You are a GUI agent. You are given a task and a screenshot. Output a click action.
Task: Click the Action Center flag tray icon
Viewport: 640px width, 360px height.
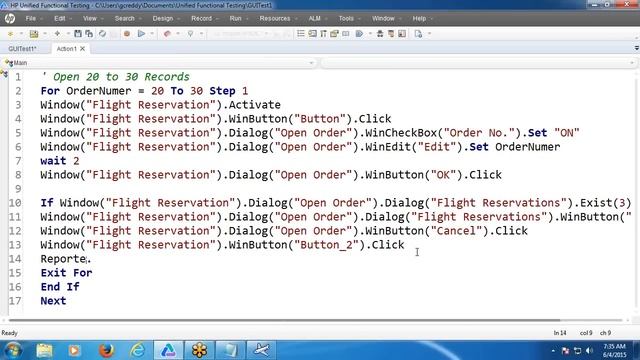(565, 351)
